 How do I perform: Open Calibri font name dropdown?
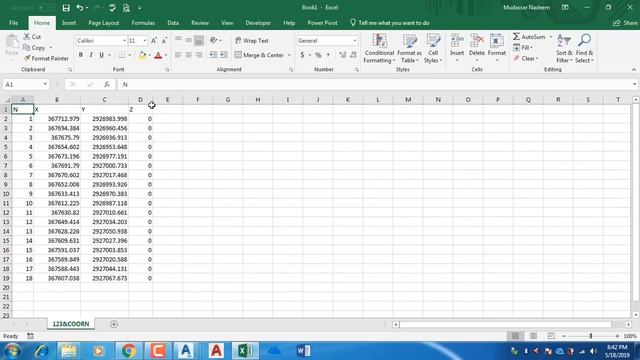click(x=124, y=41)
